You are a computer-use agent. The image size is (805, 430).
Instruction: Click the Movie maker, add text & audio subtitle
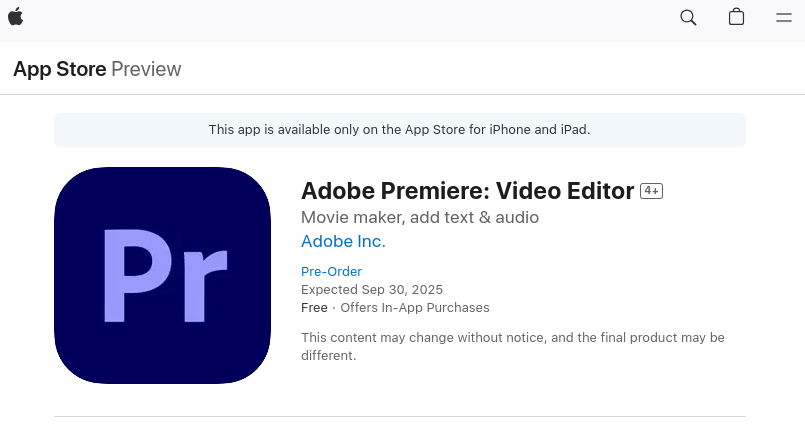click(420, 217)
